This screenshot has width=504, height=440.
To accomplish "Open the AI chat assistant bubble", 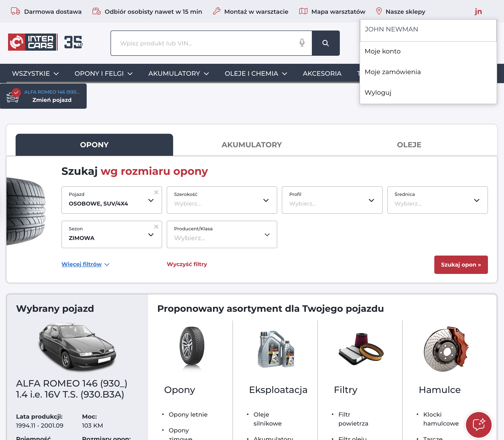I will click(478, 425).
